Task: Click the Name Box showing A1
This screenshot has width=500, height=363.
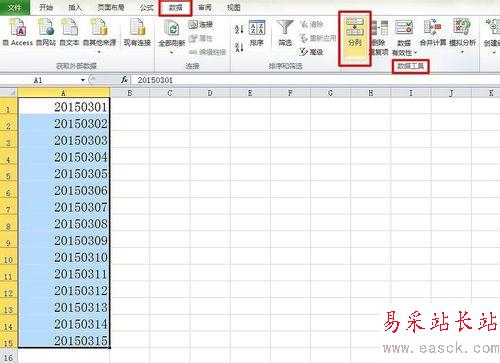Action: click(39, 80)
